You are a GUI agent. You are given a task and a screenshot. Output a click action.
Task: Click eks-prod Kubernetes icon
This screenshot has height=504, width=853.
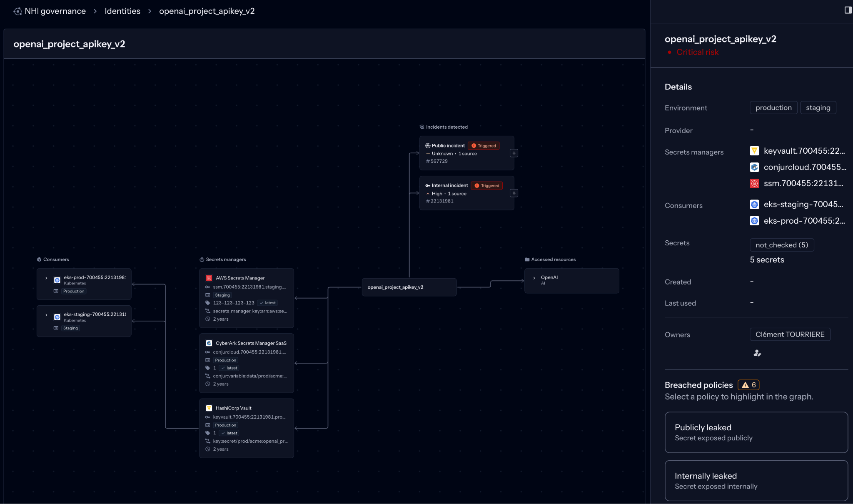[57, 280]
